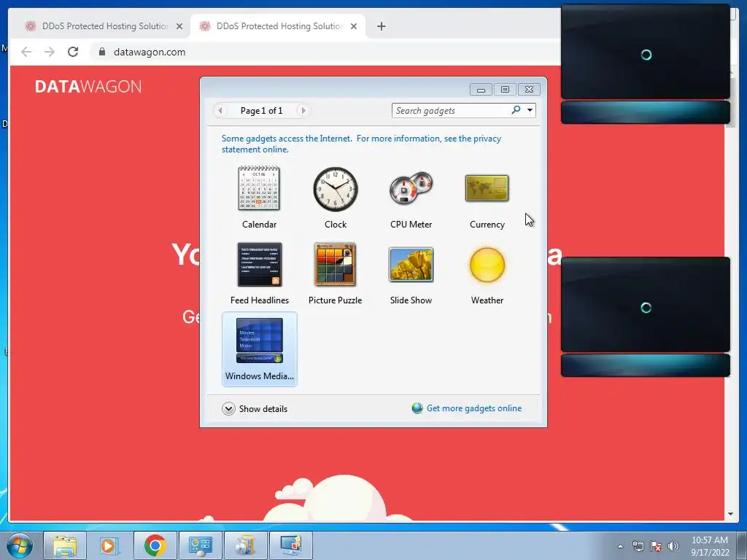Click the taskbar clock 10:57 AM

tap(710, 540)
